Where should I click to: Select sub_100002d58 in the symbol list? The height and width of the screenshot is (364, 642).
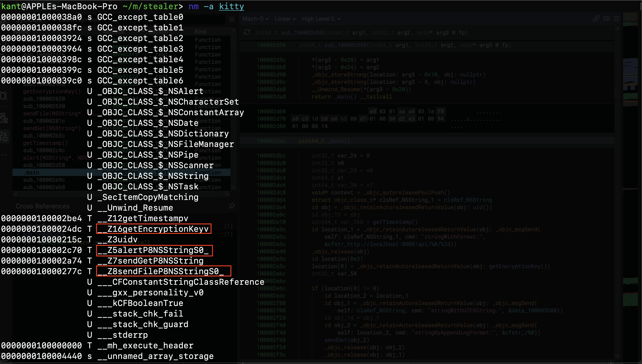[x=44, y=165]
